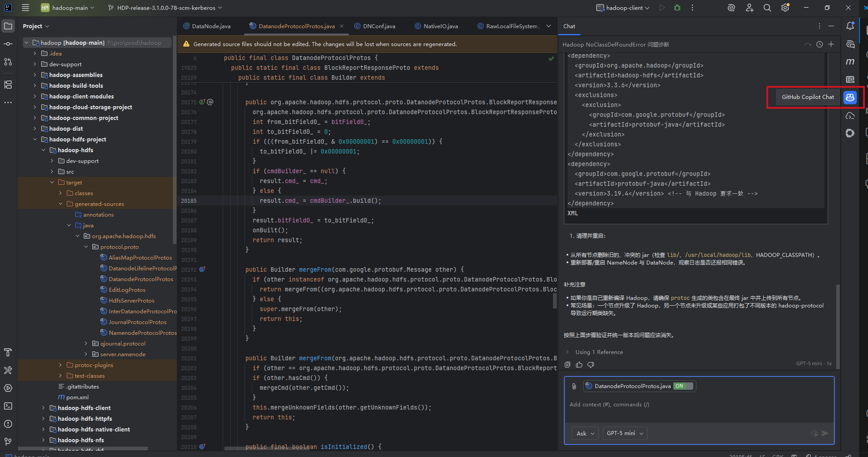Open the GitHub Copilot Chat tool window

coord(850,97)
